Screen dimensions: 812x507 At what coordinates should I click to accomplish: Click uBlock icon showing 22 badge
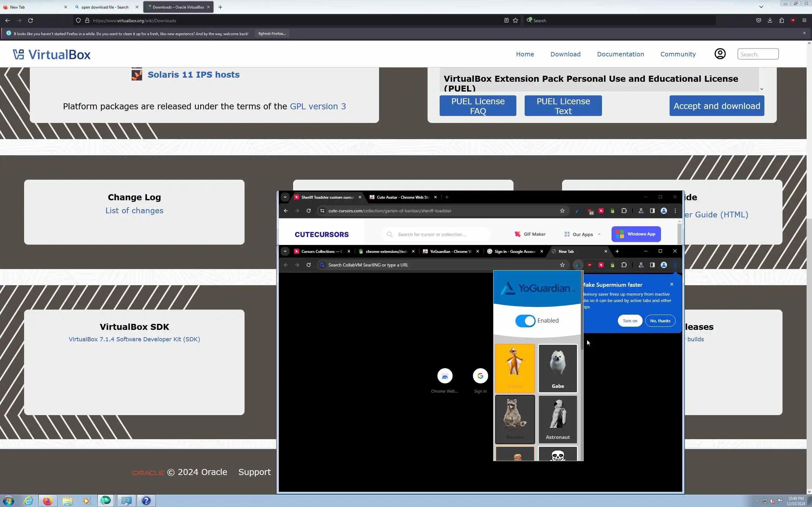(x=590, y=211)
